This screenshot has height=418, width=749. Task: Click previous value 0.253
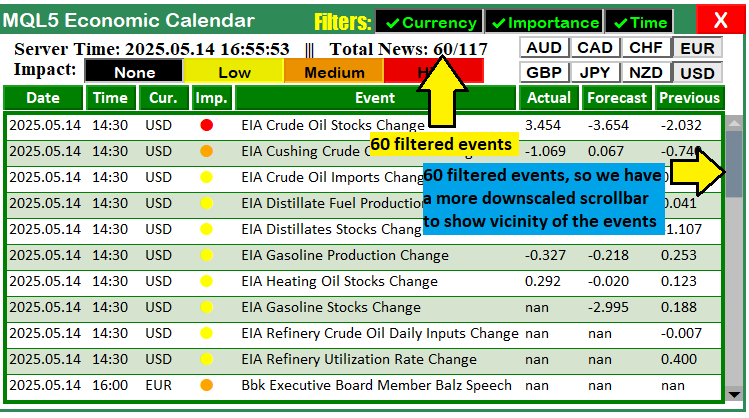click(679, 255)
